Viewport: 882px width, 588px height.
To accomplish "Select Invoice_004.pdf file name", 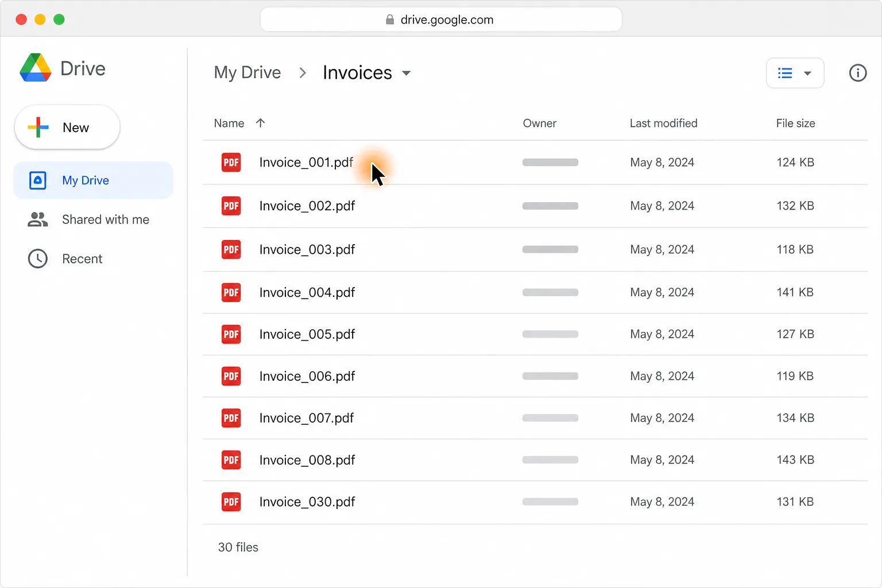I will coord(307,292).
